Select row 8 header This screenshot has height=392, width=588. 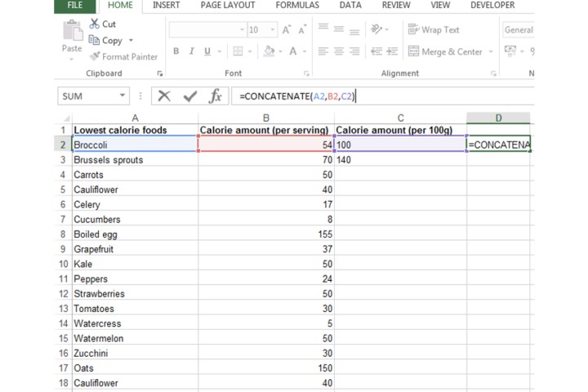pyautogui.click(x=63, y=234)
